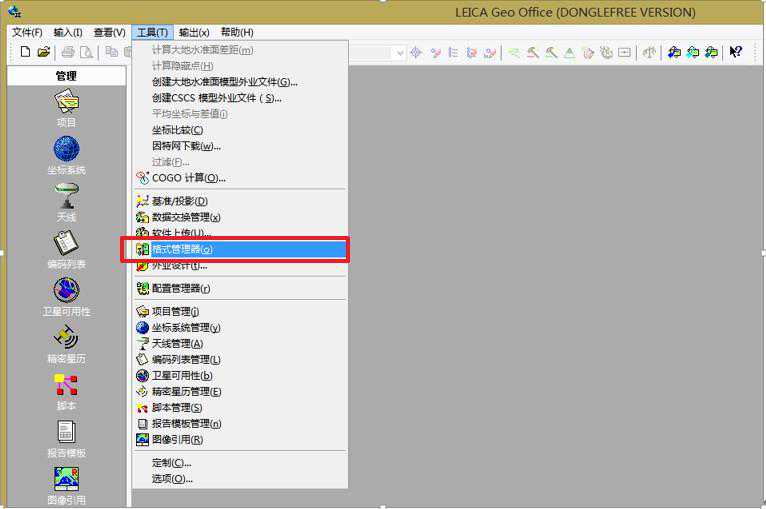
Task: Close the open 工具(T) menu
Action: pos(152,32)
